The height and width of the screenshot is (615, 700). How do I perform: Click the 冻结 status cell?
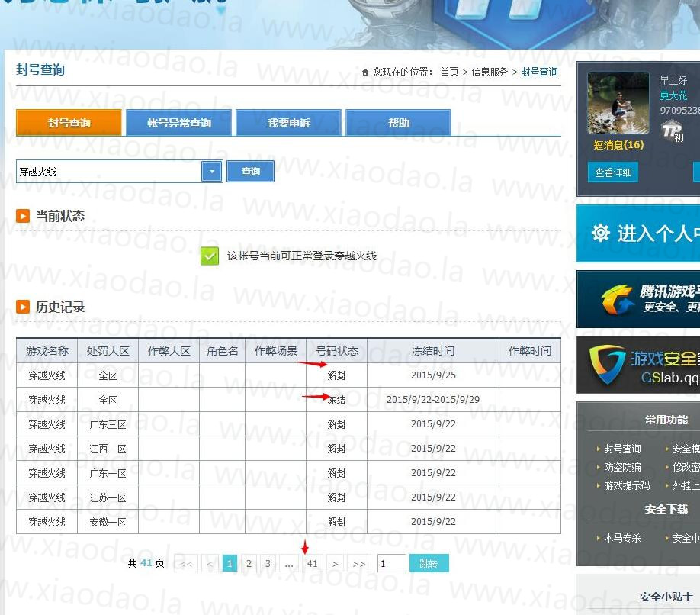pos(336,400)
